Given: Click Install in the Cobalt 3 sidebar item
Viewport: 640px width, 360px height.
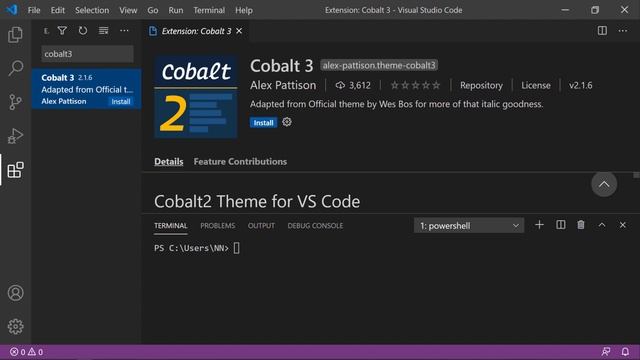Looking at the screenshot, I should 121,102.
